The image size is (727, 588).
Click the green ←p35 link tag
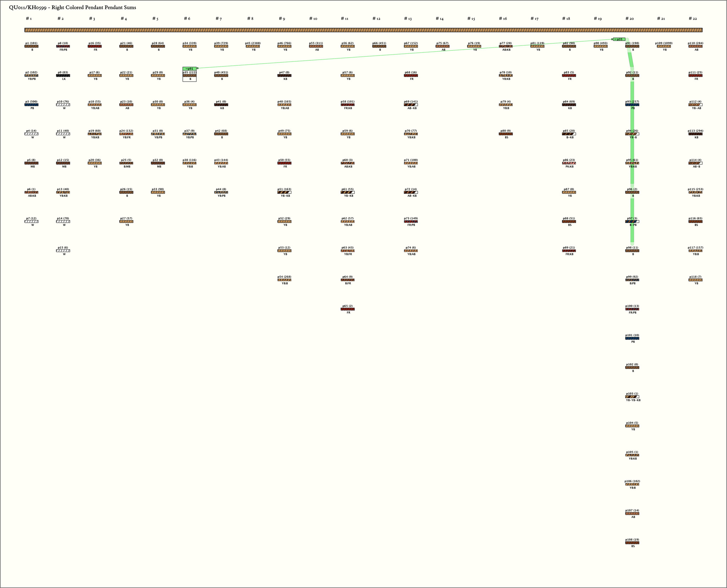(619, 39)
